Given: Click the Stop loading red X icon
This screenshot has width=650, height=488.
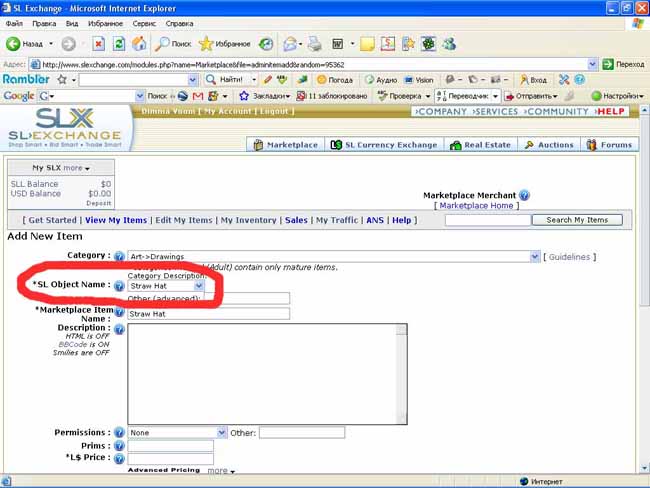Looking at the screenshot, I should coord(99,44).
